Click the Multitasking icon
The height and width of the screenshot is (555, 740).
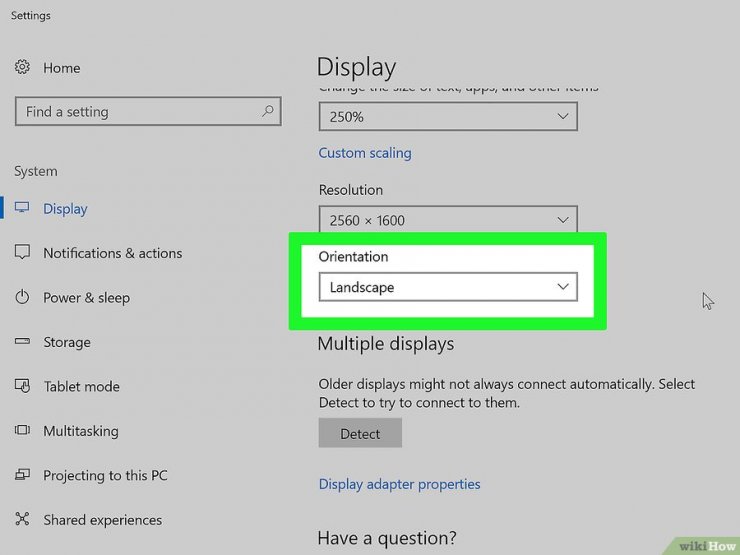22,430
